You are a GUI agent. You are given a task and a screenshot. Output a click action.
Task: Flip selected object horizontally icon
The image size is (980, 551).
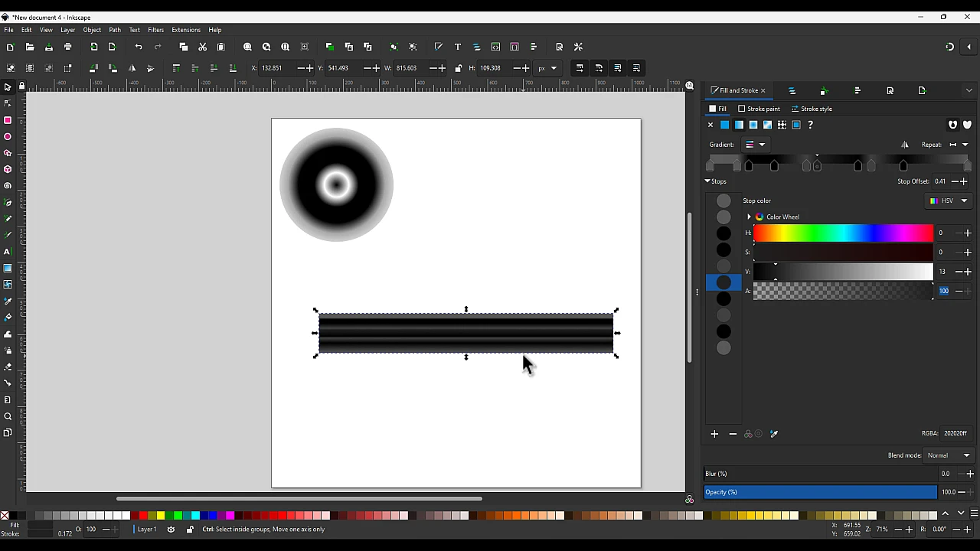pyautogui.click(x=132, y=68)
